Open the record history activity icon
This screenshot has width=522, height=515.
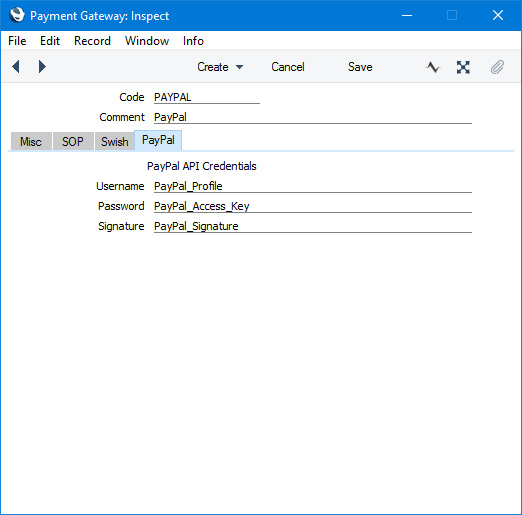point(433,67)
